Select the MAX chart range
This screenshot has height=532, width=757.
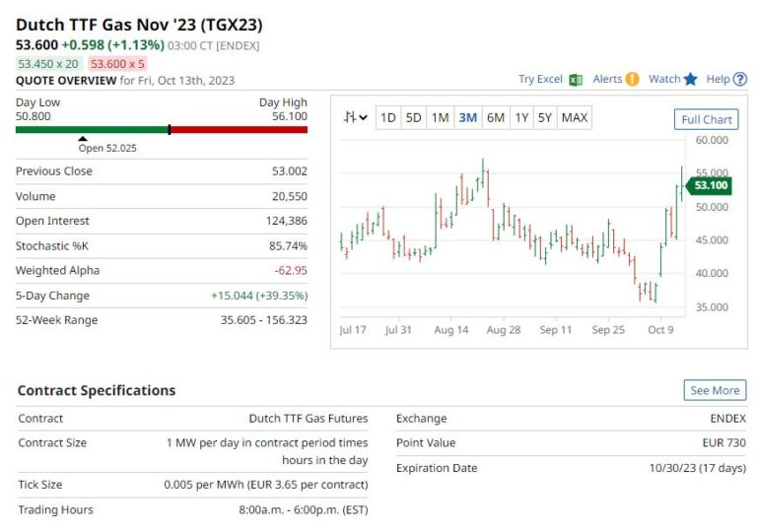(574, 117)
